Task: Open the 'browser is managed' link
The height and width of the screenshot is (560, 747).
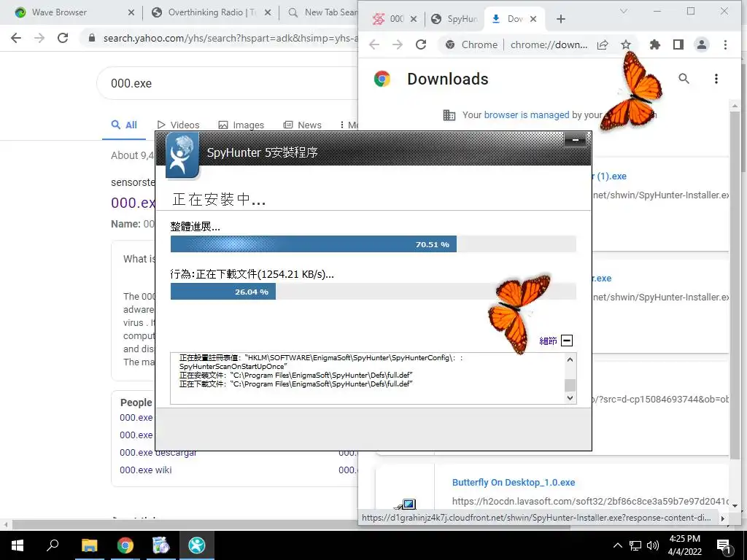Action: (x=527, y=114)
